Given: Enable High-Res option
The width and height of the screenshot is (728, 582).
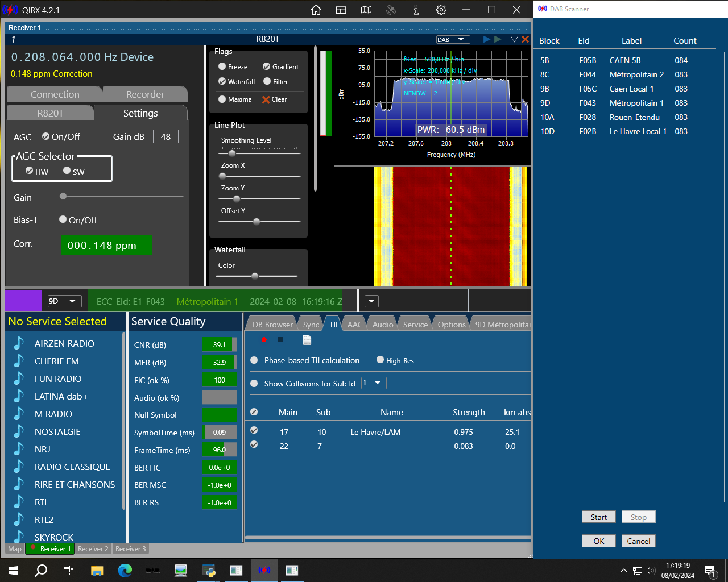Looking at the screenshot, I should (x=380, y=360).
